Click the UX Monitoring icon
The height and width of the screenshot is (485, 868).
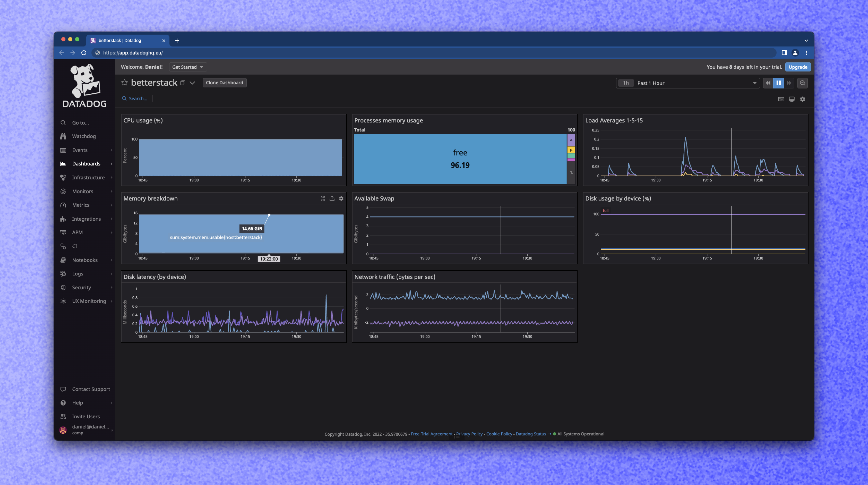point(63,301)
